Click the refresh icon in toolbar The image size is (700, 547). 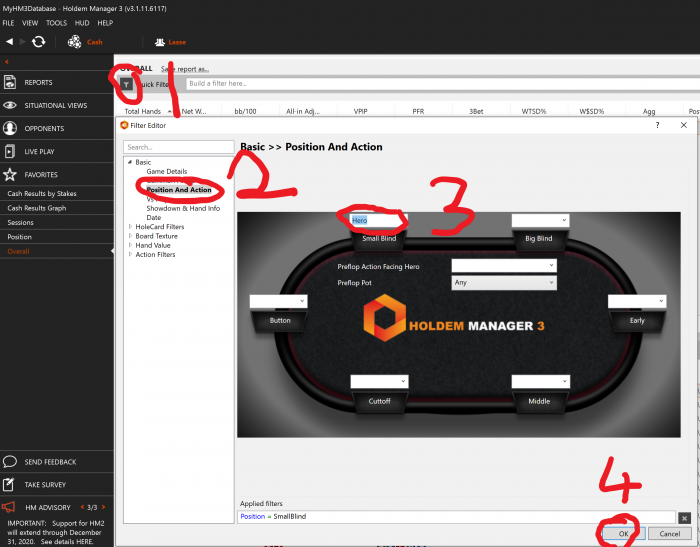pyautogui.click(x=39, y=42)
